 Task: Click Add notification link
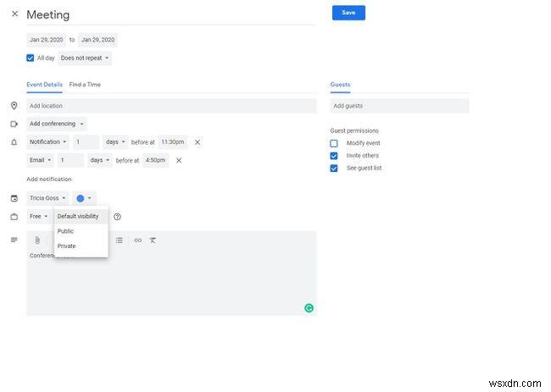[x=49, y=179]
